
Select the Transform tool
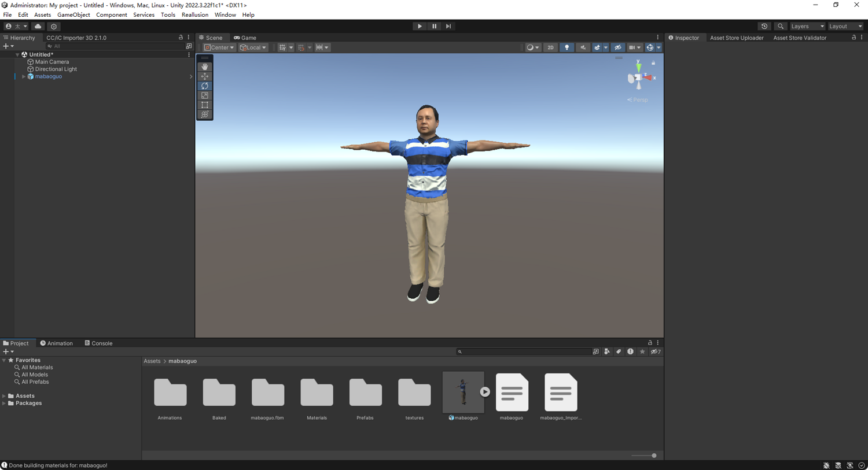click(x=205, y=114)
